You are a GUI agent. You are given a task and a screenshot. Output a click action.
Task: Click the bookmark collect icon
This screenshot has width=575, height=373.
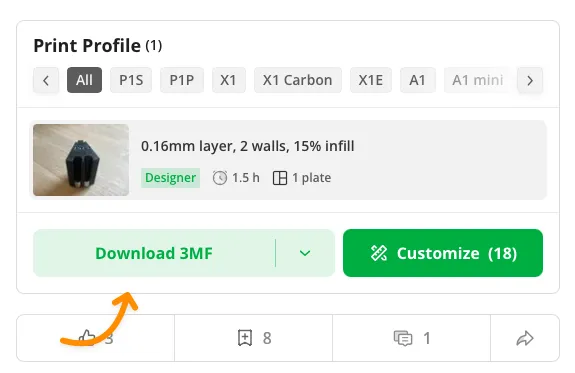point(245,338)
